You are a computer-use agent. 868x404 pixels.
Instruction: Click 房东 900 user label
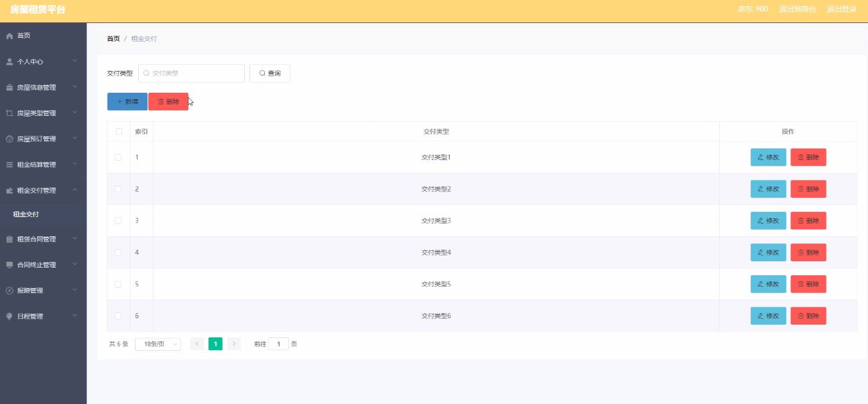click(x=753, y=9)
